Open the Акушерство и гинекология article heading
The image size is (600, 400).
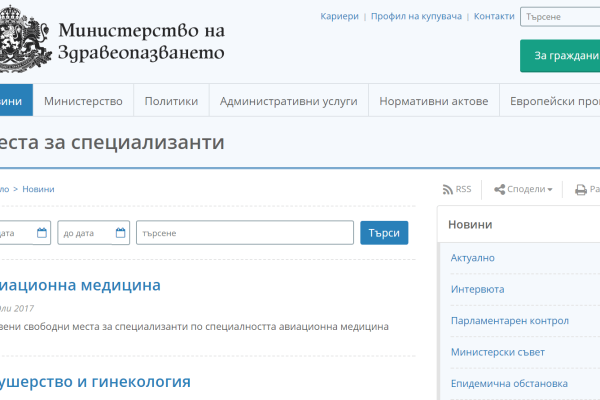point(95,382)
